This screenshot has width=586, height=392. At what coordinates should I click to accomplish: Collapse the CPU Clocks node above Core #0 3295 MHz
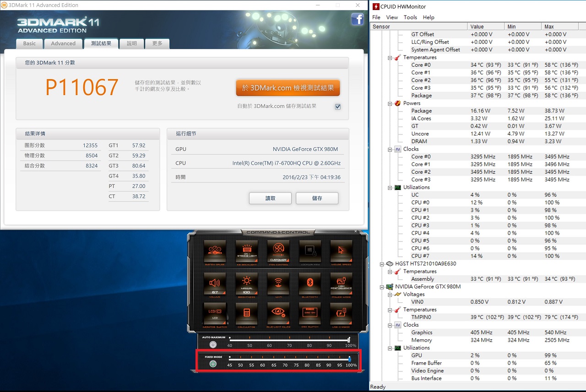(390, 149)
